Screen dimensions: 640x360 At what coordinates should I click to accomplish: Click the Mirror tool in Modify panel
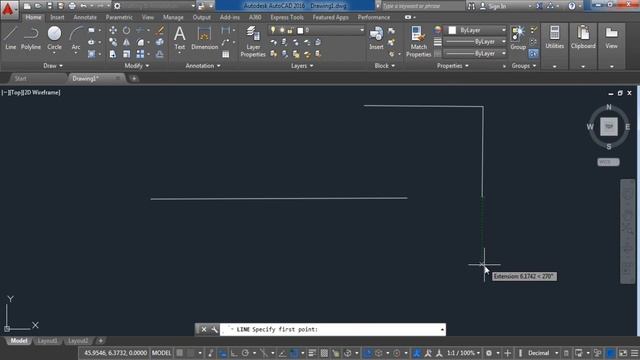[127, 42]
